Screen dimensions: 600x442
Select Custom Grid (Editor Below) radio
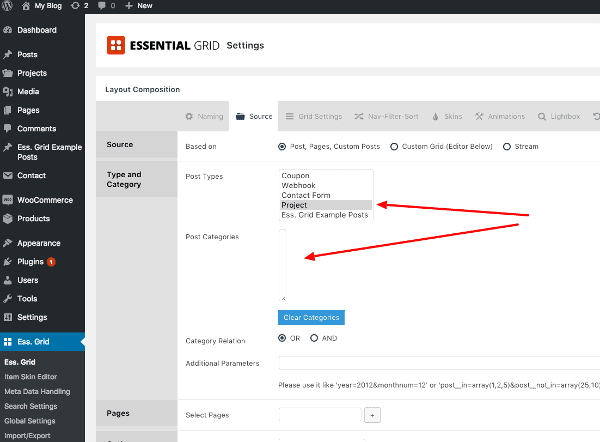394,147
